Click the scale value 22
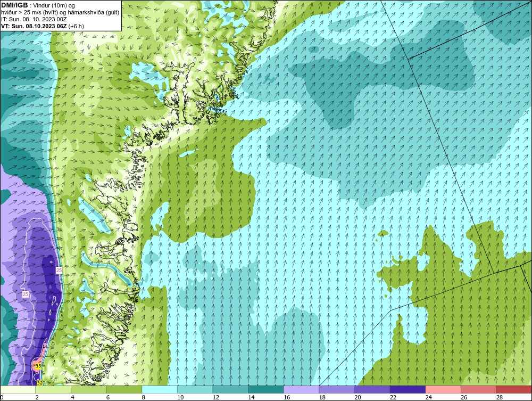The image size is (532, 401). [393, 397]
